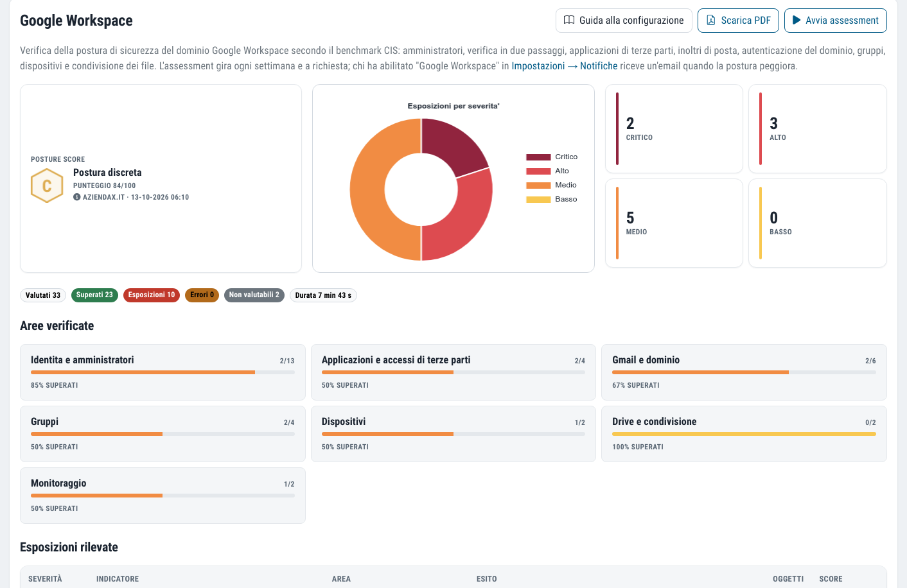Open Guida alla configurazione
The height and width of the screenshot is (588, 907).
[x=624, y=21]
